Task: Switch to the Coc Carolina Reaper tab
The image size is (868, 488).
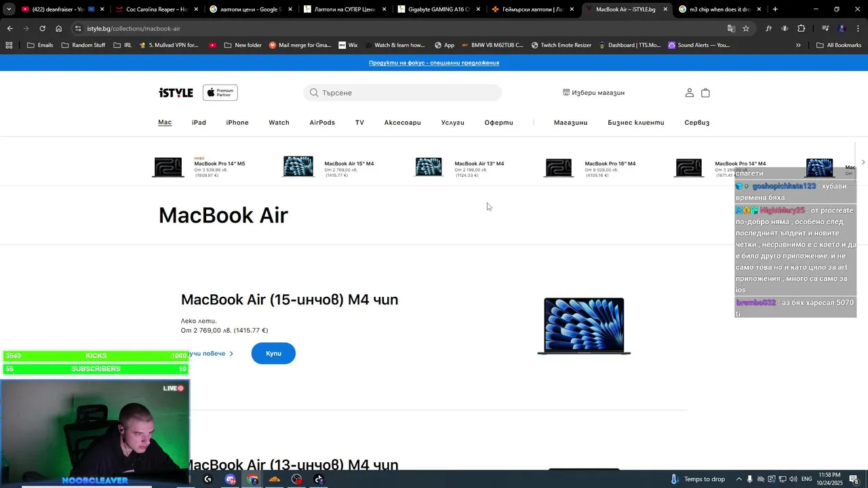Action: pyautogui.click(x=157, y=9)
